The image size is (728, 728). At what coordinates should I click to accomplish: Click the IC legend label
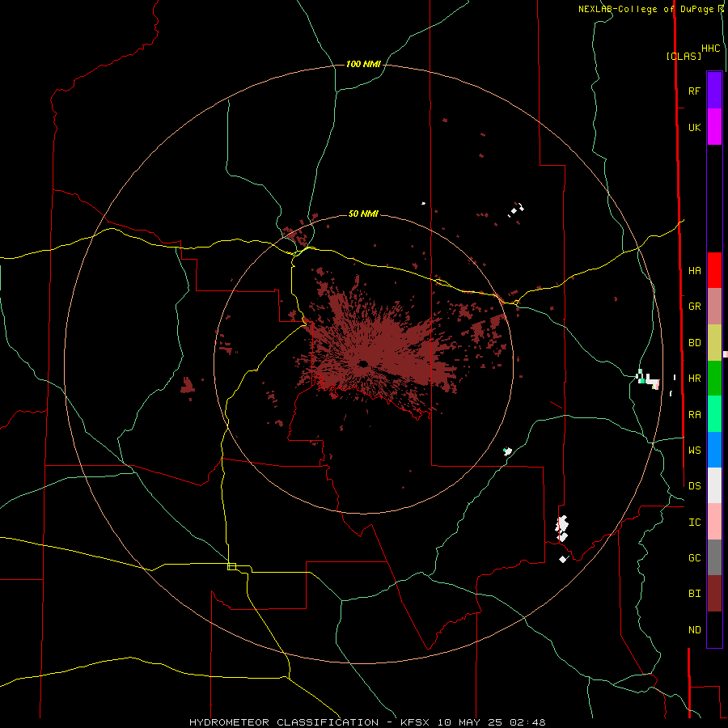click(694, 523)
